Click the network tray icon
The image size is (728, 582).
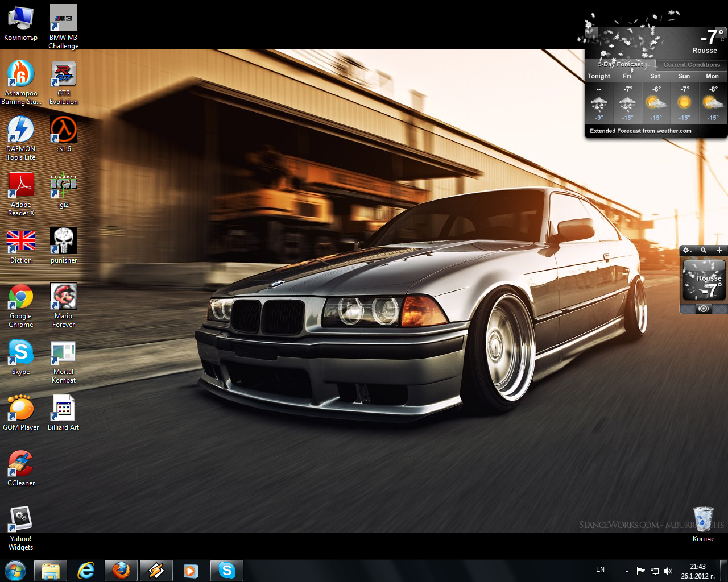[x=655, y=571]
